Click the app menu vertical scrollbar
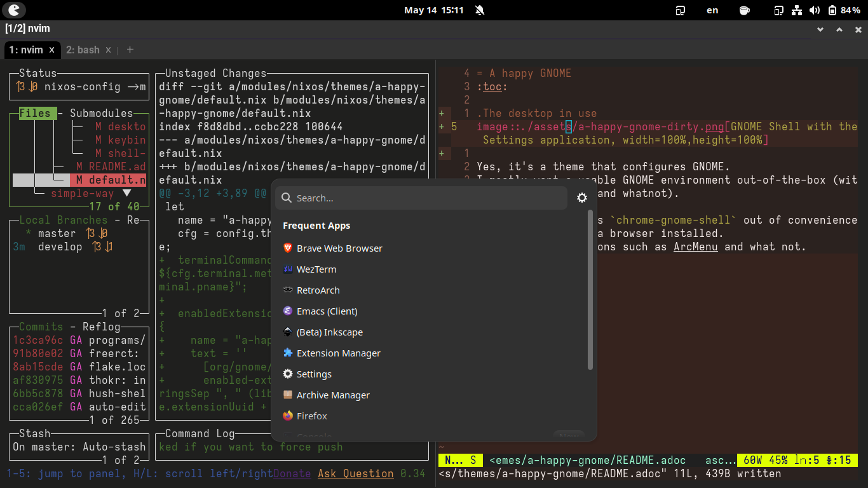The width and height of the screenshot is (868, 488). pyautogui.click(x=590, y=290)
